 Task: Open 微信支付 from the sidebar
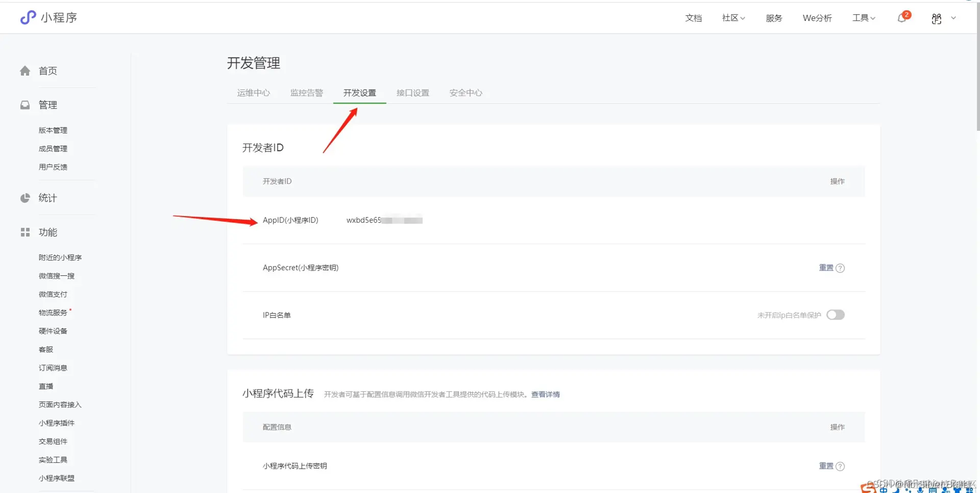coord(53,294)
